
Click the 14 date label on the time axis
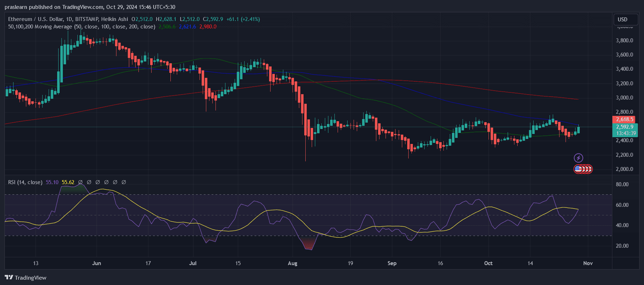[530, 263]
